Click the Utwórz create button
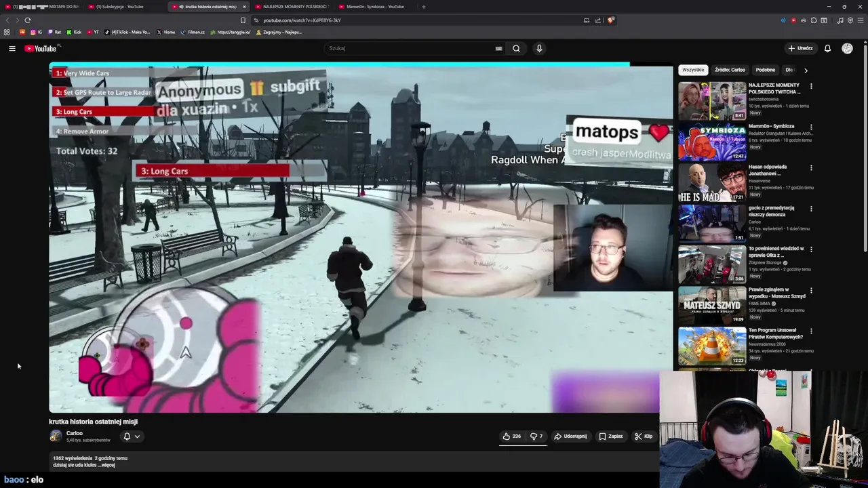868x488 pixels. click(801, 48)
